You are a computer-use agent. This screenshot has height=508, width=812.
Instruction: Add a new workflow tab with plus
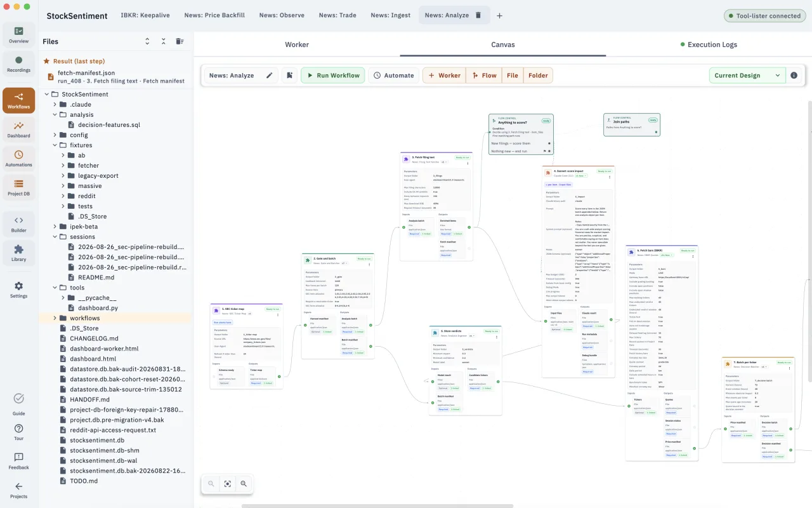499,16
